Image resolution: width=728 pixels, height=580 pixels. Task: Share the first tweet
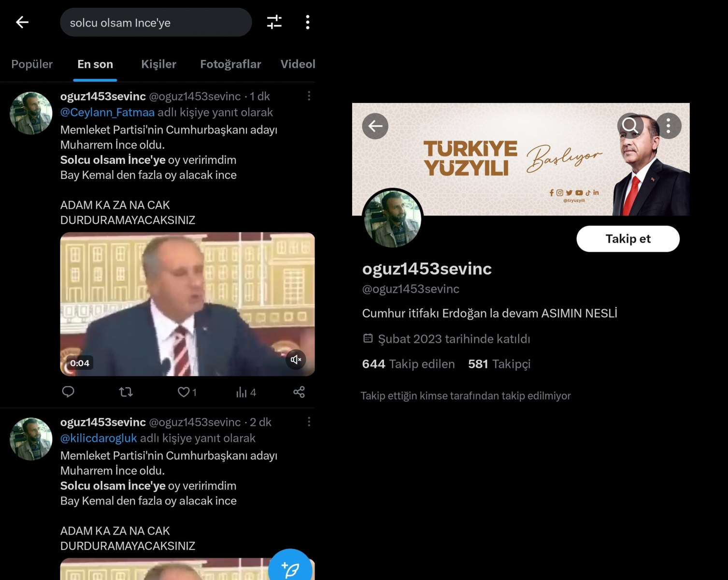pyautogui.click(x=299, y=392)
